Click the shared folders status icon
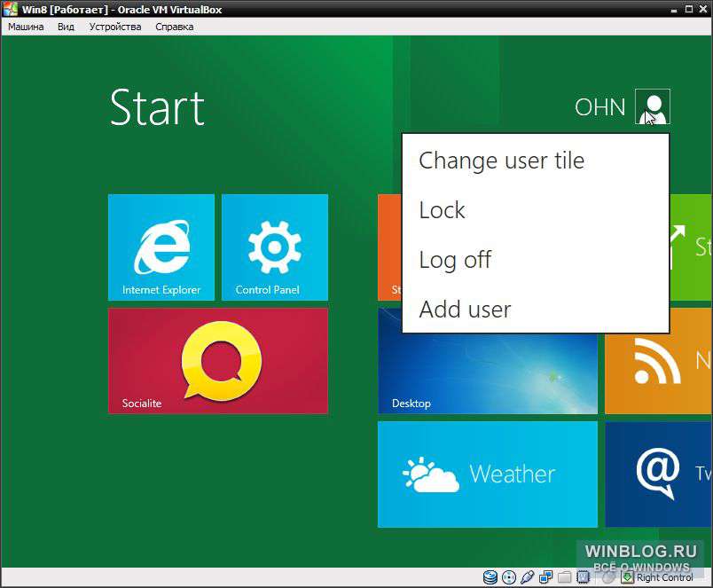The height and width of the screenshot is (588, 713). pos(564,577)
